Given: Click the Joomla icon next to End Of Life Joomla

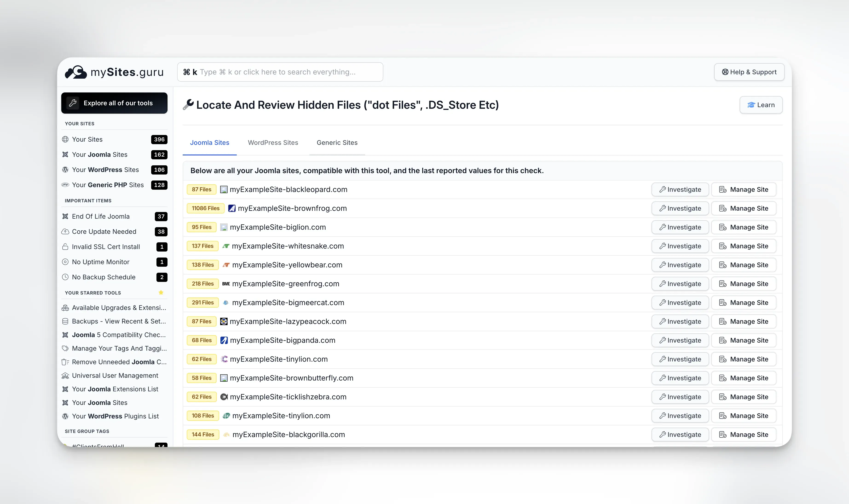Looking at the screenshot, I should (x=65, y=216).
